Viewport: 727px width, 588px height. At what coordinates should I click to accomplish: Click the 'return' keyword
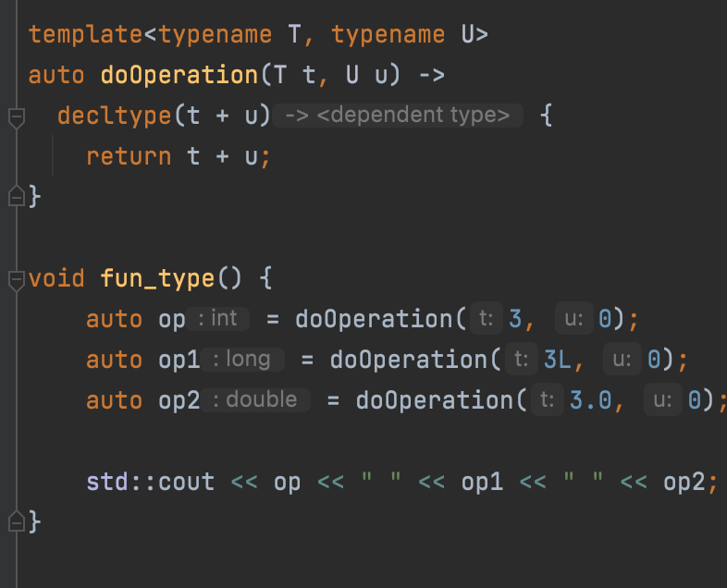tap(129, 156)
